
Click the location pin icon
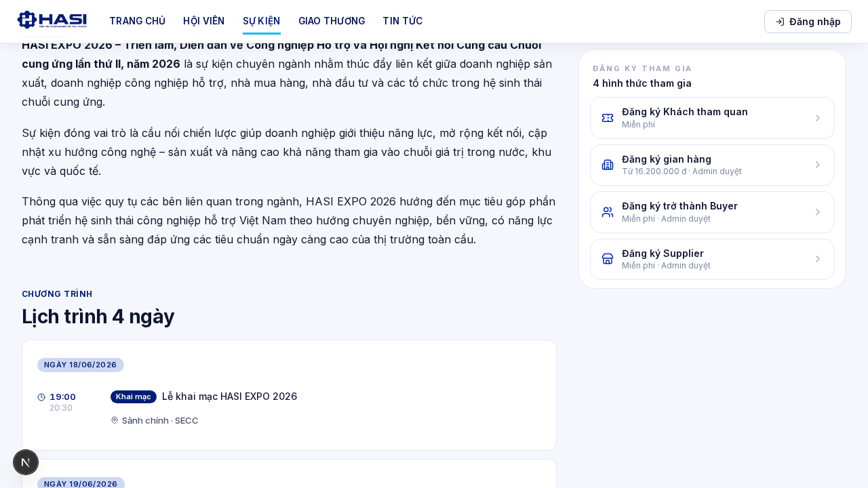coord(115,420)
